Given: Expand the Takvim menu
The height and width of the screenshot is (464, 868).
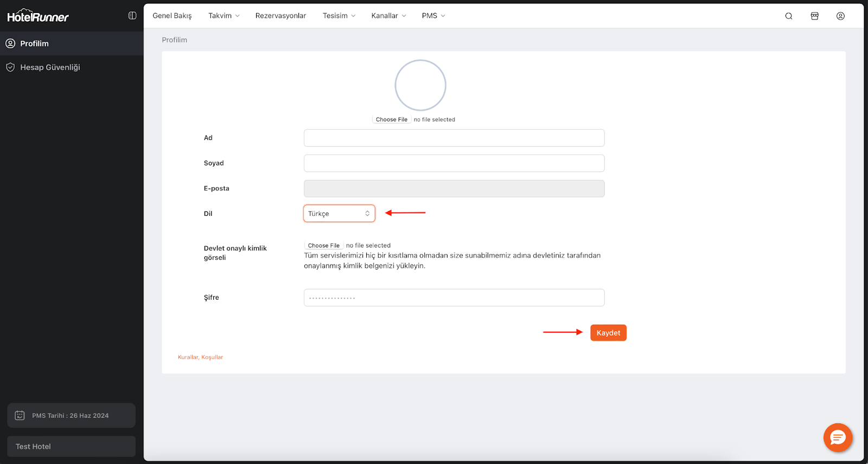Looking at the screenshot, I should click(224, 16).
